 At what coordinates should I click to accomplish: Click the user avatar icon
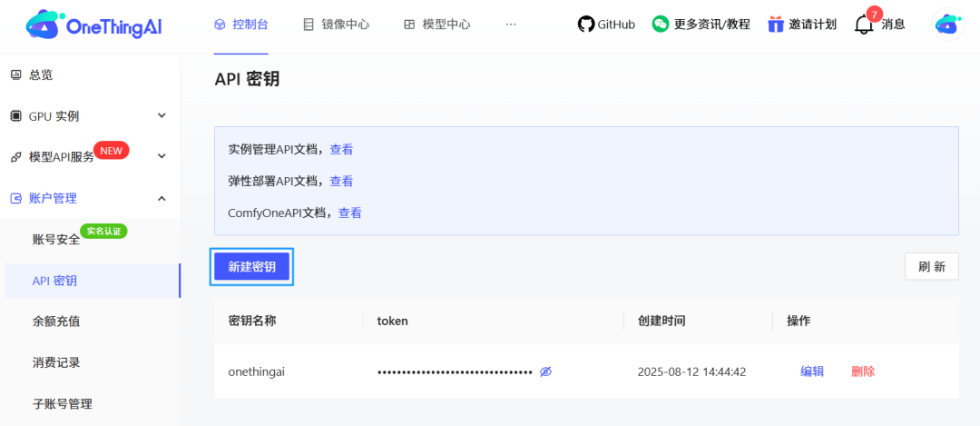pos(947,25)
